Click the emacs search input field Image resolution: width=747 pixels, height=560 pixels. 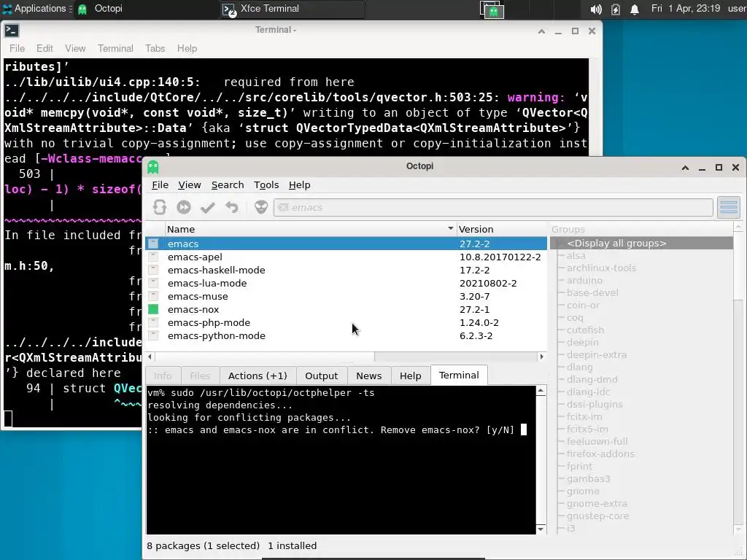click(493, 207)
